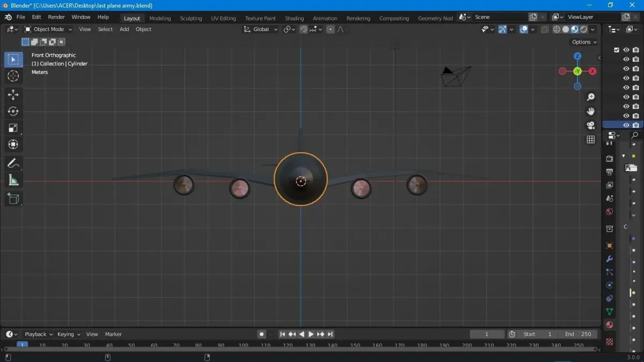The height and width of the screenshot is (362, 644).
Task: Activate the Transform tool
Action: [x=13, y=144]
